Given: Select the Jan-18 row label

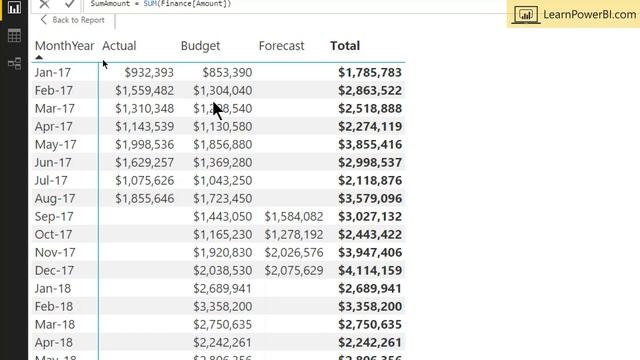Looking at the screenshot, I should pyautogui.click(x=53, y=288).
